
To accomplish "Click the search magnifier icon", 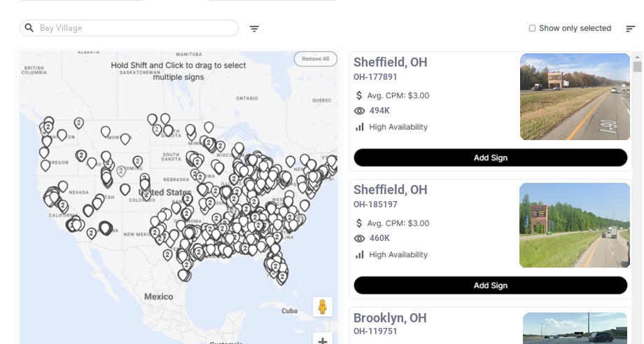I will click(x=29, y=28).
